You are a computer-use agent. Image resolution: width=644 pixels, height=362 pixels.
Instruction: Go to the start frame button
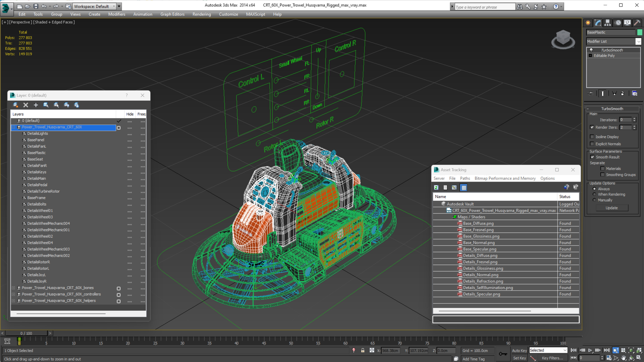(x=574, y=350)
